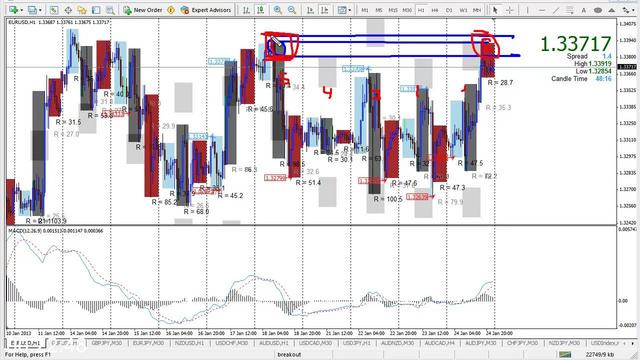The image size is (640, 360).
Task: Select the multi-line channel tool
Action: 570,10
